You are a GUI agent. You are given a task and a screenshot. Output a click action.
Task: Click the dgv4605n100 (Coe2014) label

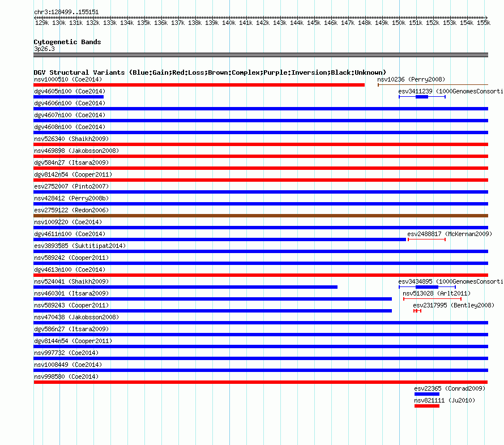70,91
